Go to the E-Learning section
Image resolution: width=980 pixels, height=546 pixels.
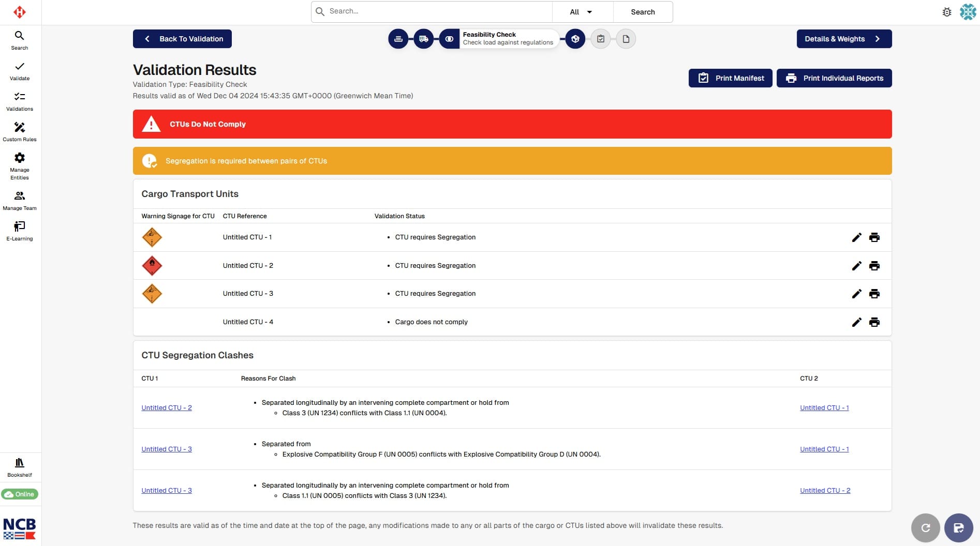[20, 231]
